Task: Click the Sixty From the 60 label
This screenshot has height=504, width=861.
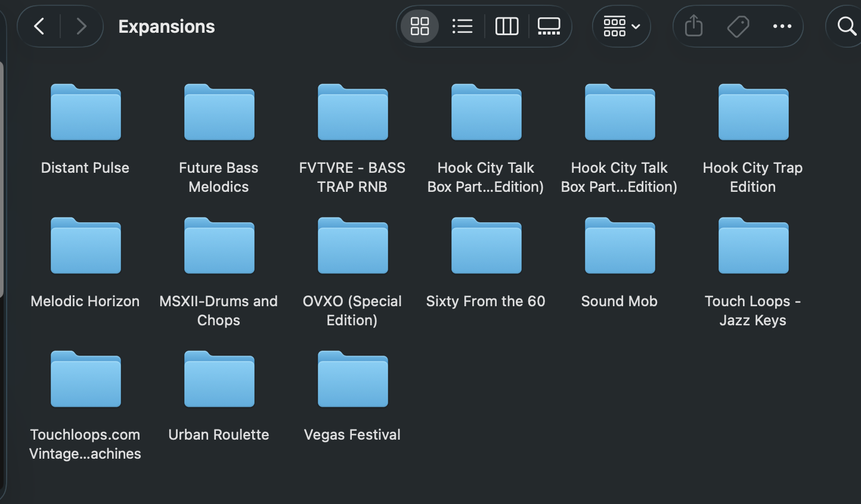Action: point(486,301)
